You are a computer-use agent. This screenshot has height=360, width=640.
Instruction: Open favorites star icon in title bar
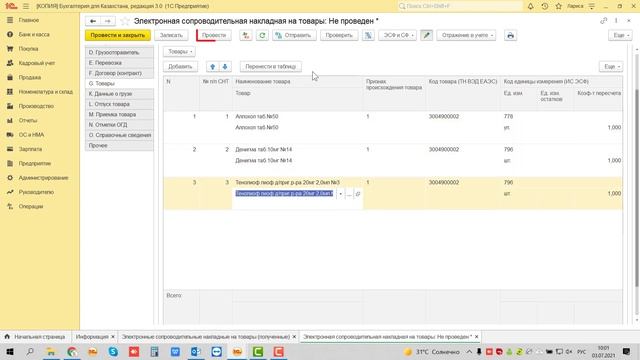(x=558, y=6)
